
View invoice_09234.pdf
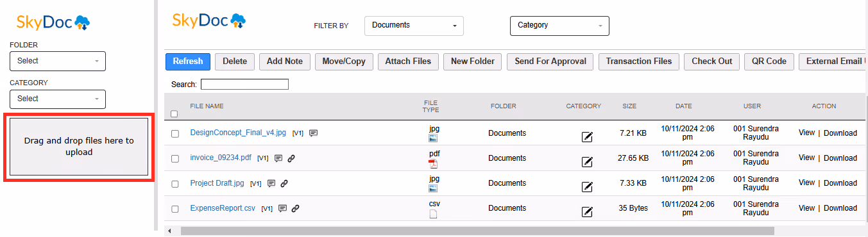(806, 158)
